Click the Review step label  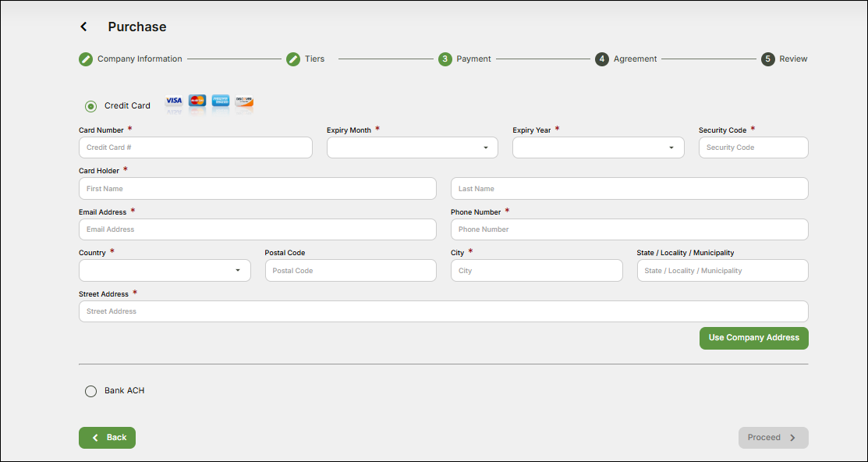792,59
